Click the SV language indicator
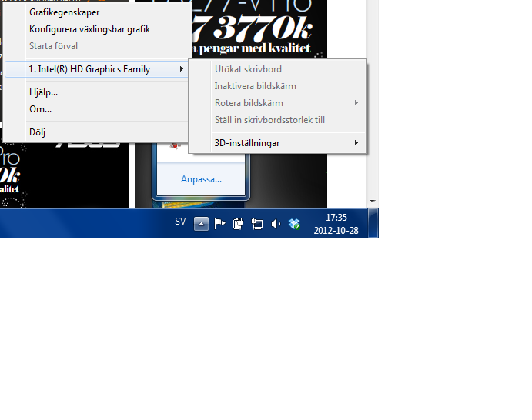The width and height of the screenshot is (532, 420). point(180,222)
